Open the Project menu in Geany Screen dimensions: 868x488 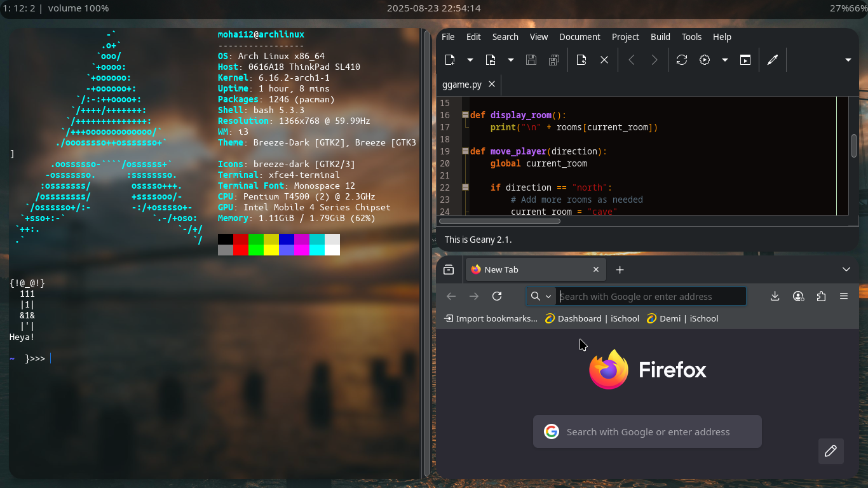pyautogui.click(x=625, y=37)
